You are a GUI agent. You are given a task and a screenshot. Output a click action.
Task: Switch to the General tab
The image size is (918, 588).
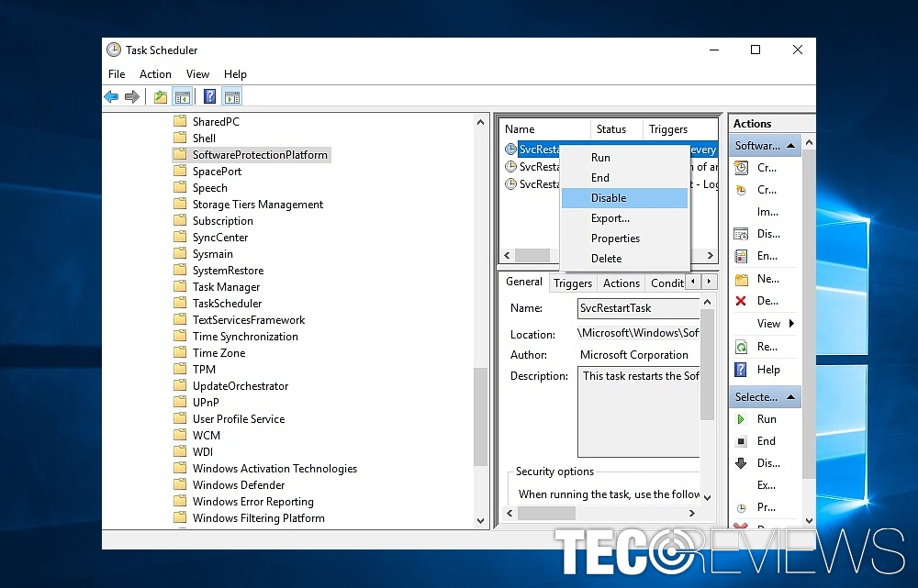pos(524,282)
